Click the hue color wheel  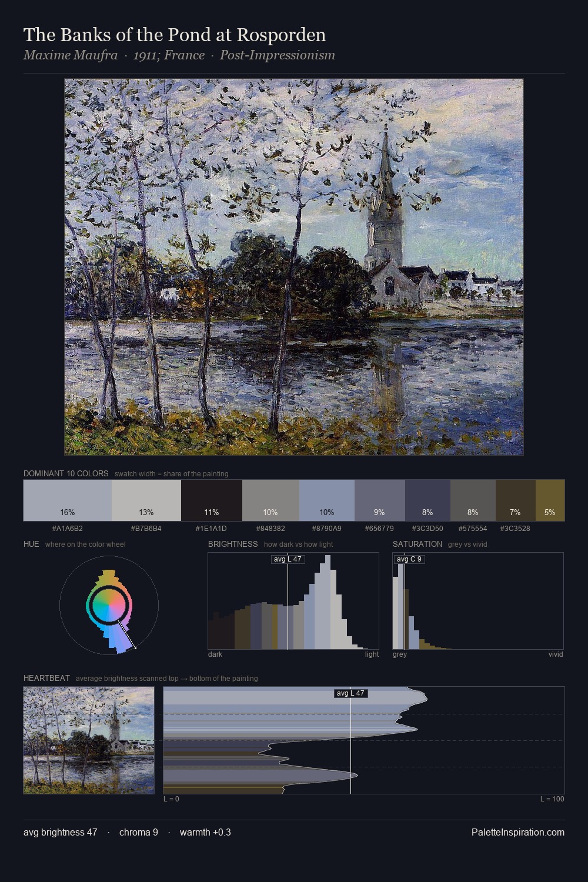coord(109,606)
